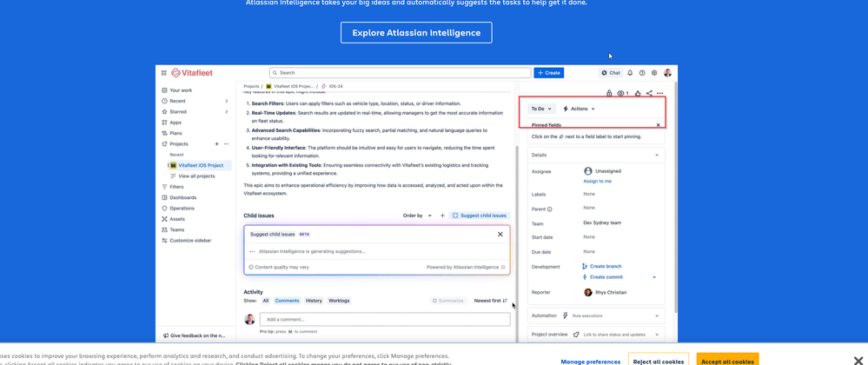Image resolution: width=868 pixels, height=365 pixels.
Task: Expand the Starred sidebar chevron
Action: (x=227, y=112)
